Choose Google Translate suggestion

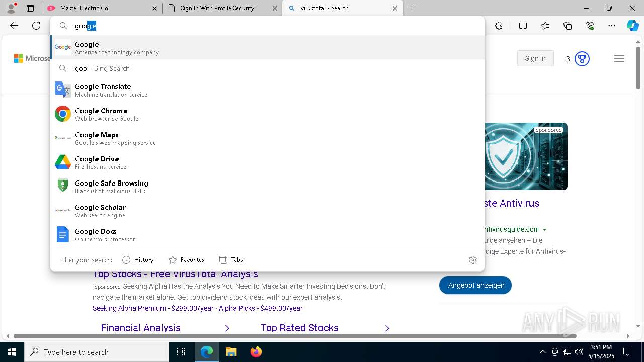pos(267,90)
